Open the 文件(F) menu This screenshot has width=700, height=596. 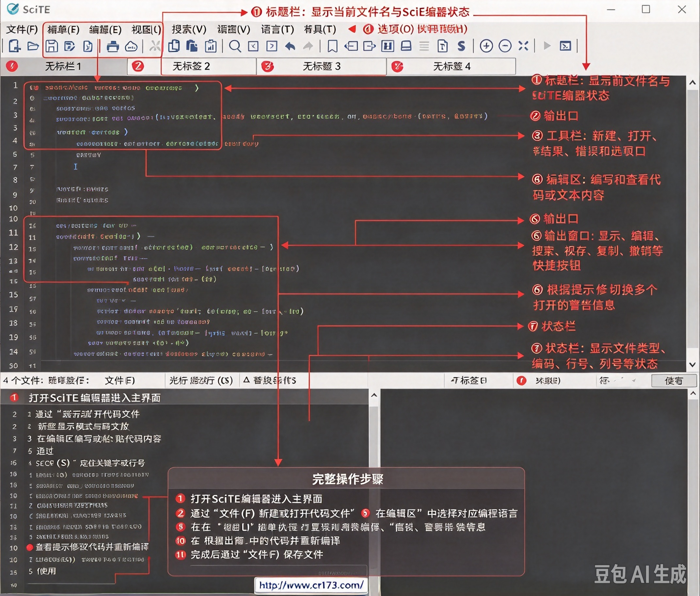(22, 29)
